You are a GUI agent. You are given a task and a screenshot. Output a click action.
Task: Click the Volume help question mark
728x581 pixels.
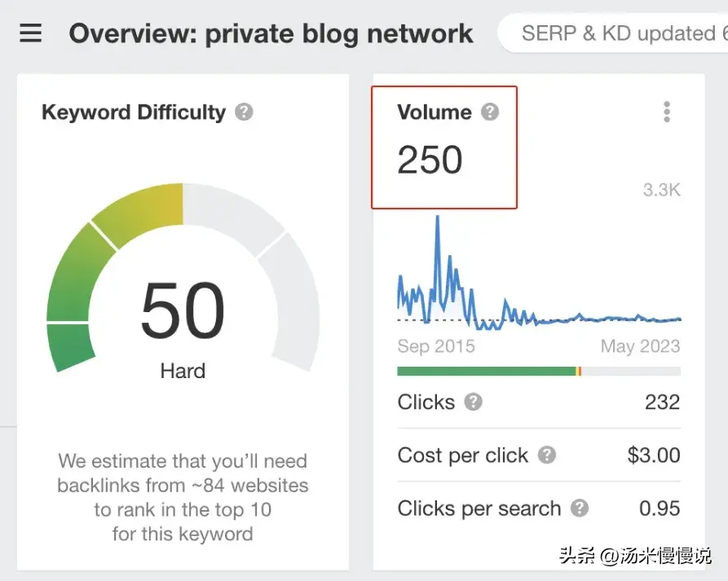[x=489, y=112]
